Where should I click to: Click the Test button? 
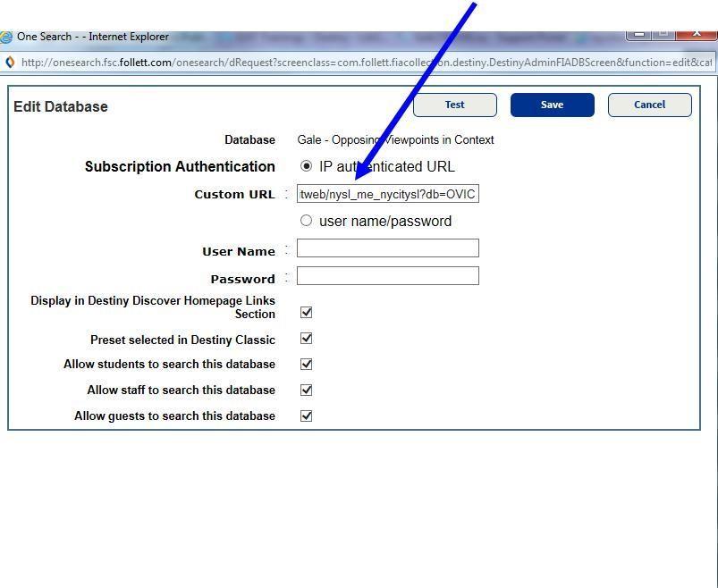[x=455, y=105]
